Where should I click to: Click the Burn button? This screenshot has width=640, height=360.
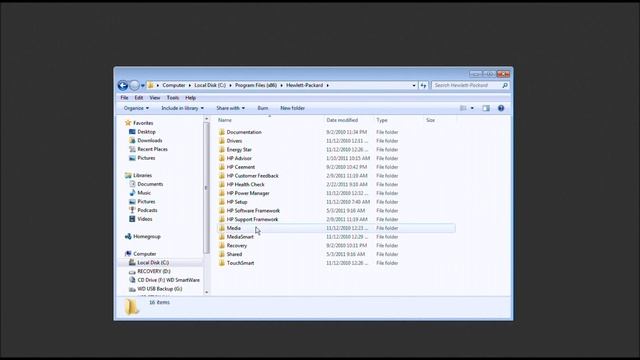[x=263, y=108]
